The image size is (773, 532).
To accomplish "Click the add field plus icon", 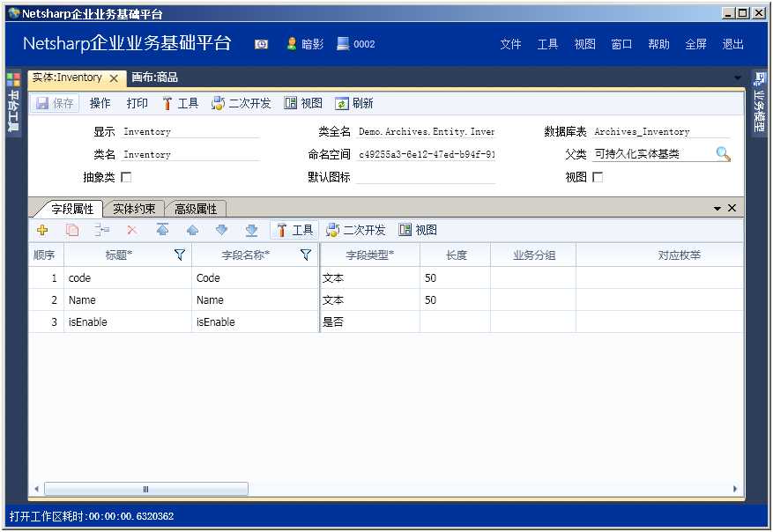I will point(42,230).
